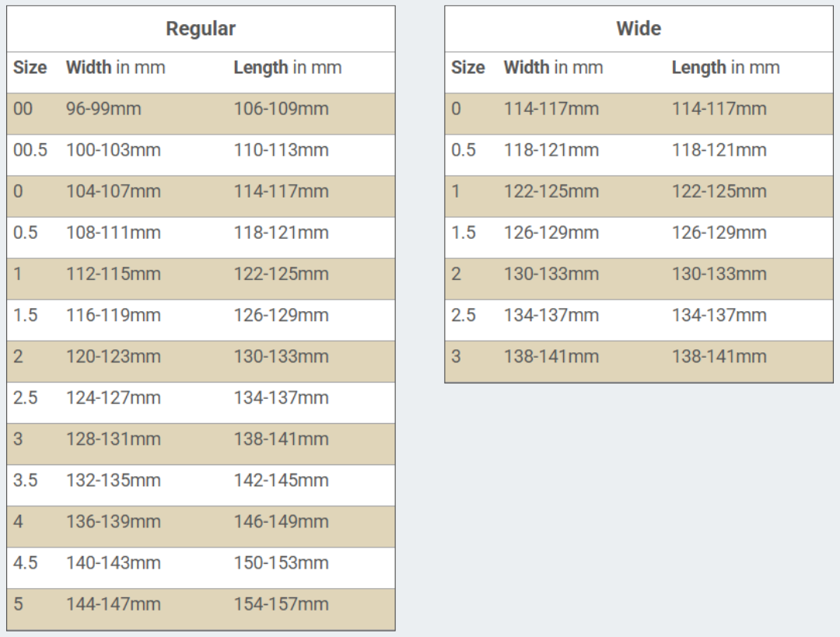Select the 144-147mm width cell

point(113,604)
